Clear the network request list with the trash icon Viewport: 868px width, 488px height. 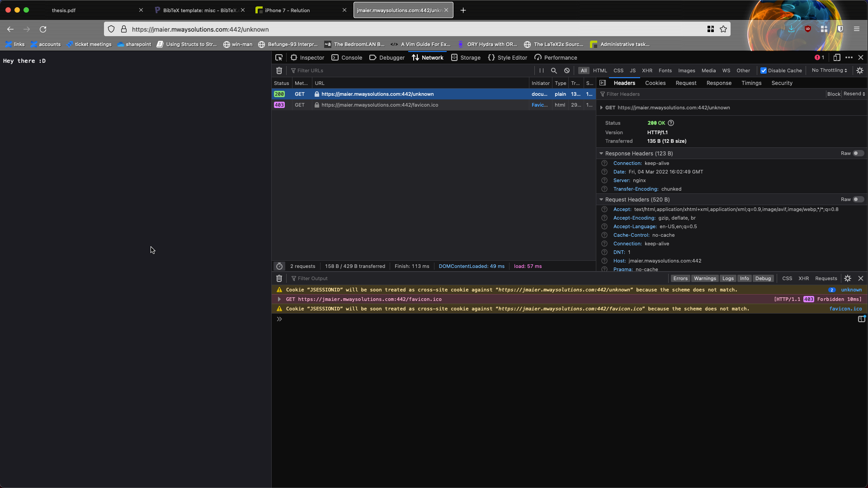[279, 70]
